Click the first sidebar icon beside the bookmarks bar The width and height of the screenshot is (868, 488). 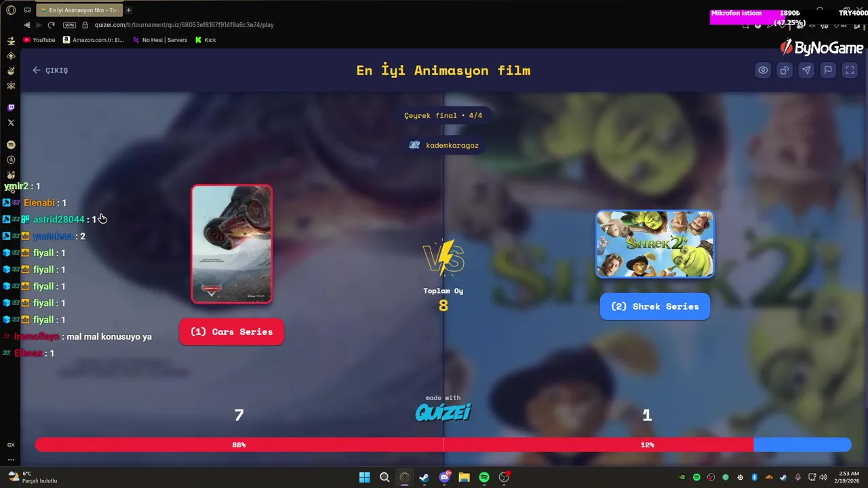coord(11,41)
